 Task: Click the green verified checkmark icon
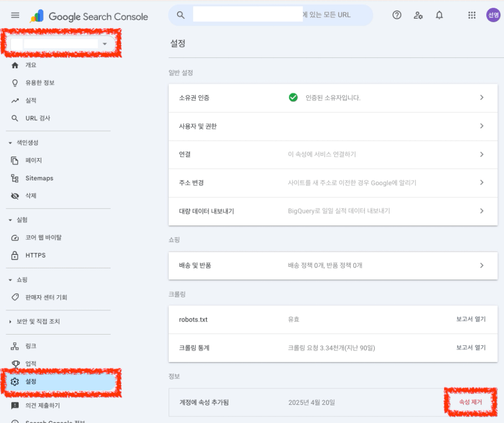point(293,97)
